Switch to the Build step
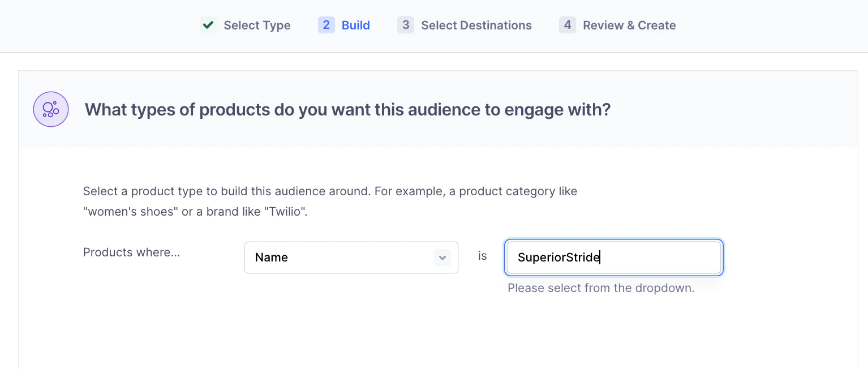 pyautogui.click(x=355, y=25)
